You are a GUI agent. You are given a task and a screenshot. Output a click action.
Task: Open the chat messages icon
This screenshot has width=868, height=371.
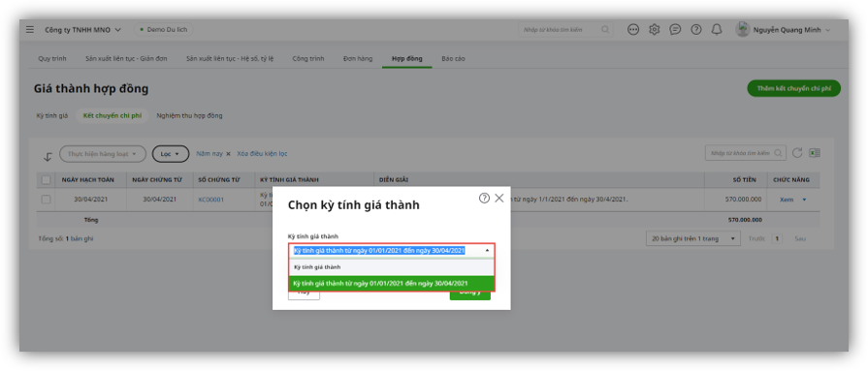[x=675, y=30]
